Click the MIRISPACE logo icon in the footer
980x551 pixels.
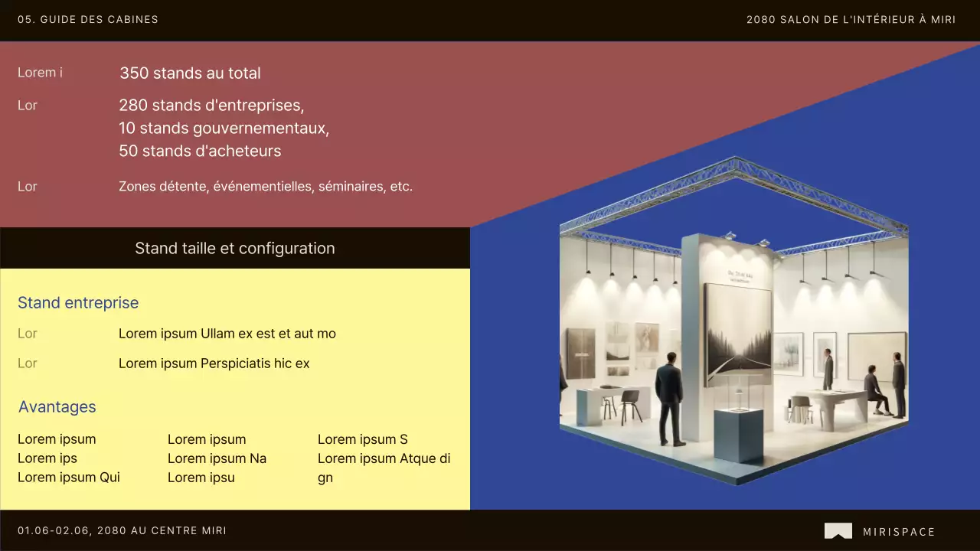pyautogui.click(x=839, y=530)
